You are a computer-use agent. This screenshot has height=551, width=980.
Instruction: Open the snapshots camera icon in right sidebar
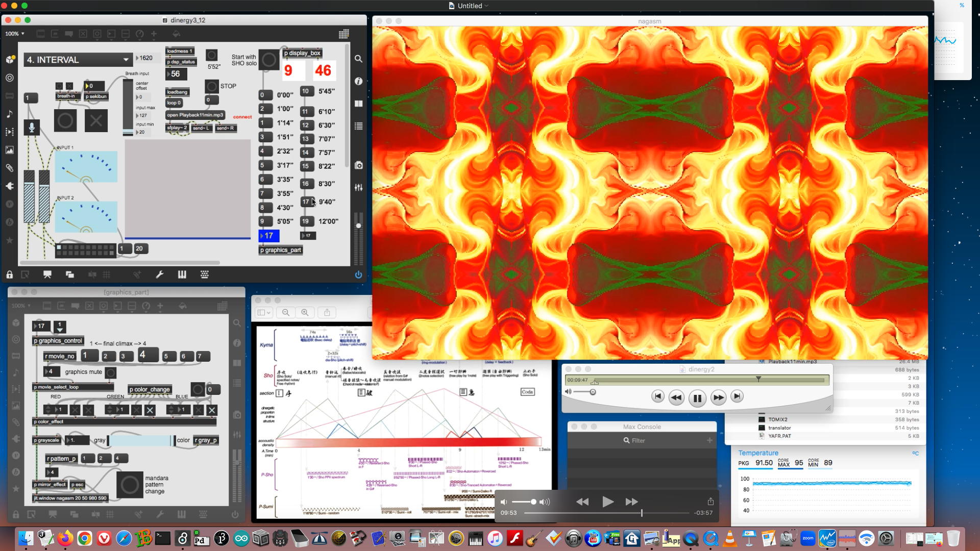click(x=359, y=165)
